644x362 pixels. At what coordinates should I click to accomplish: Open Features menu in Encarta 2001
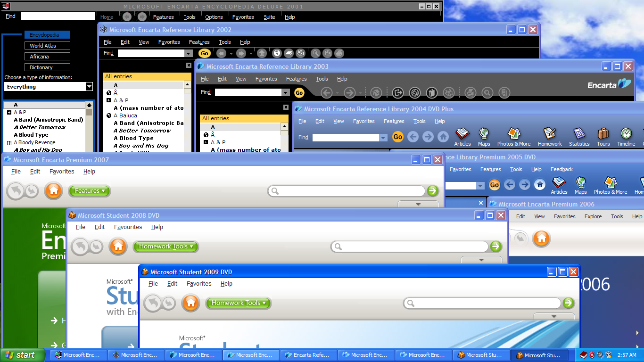tap(164, 17)
